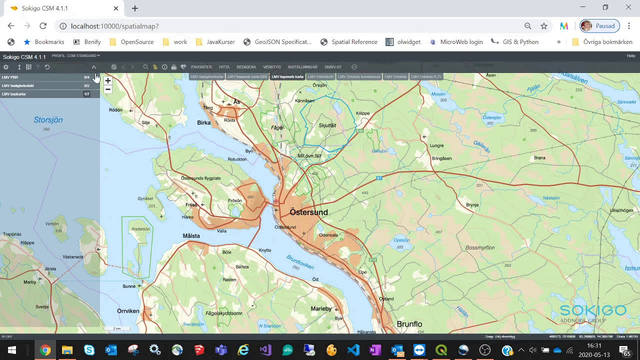The image size is (640, 360).
Task: Open the profile dropdown next to Sokigo CSM title
Action: pos(76,56)
